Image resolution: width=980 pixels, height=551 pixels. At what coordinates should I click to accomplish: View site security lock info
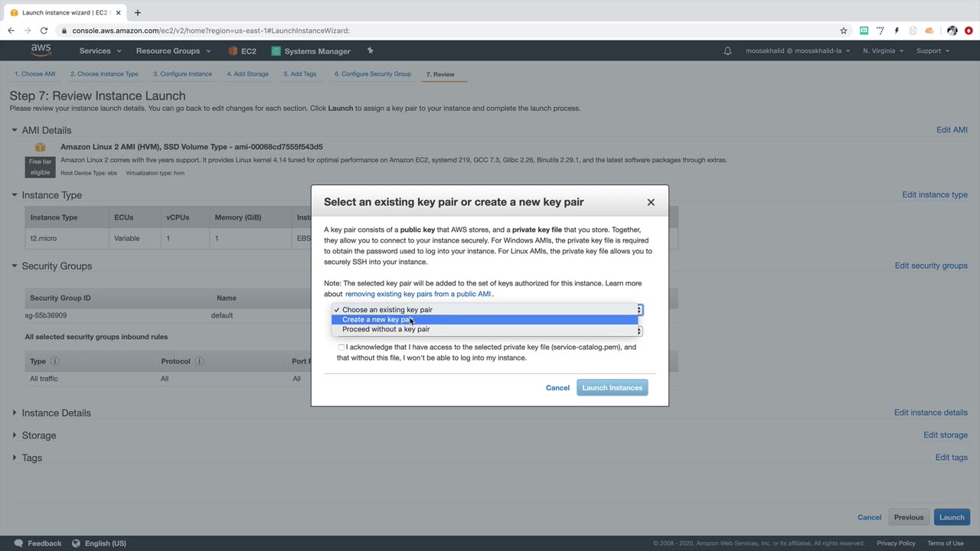click(65, 31)
